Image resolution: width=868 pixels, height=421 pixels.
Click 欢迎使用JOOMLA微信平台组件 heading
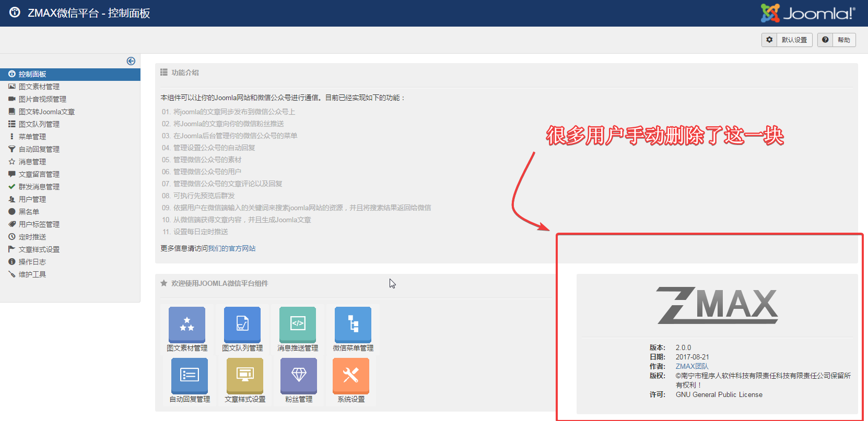[219, 283]
